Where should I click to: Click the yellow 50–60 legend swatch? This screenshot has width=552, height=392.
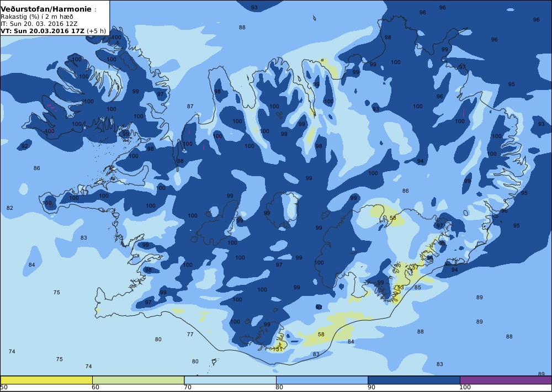click(46, 380)
